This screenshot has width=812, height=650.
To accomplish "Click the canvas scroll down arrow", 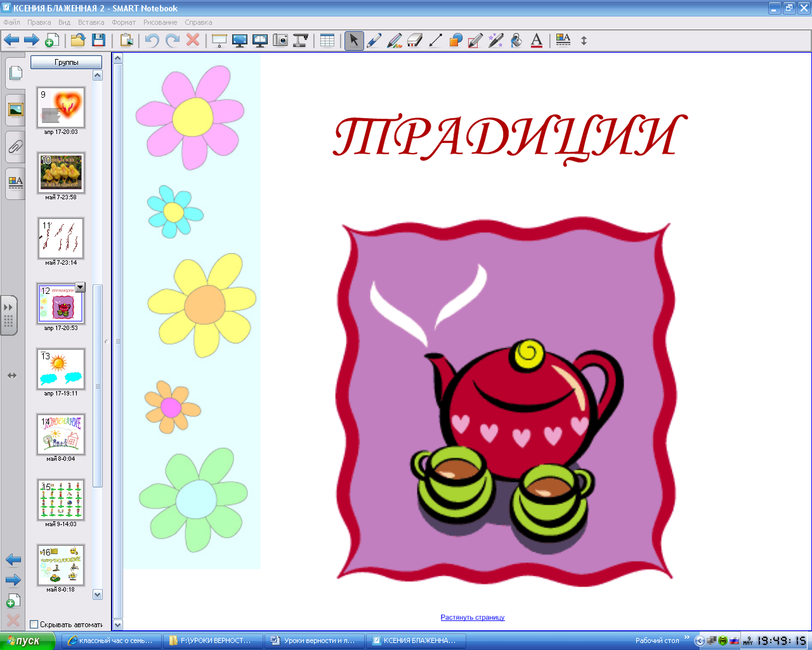I will [117, 625].
